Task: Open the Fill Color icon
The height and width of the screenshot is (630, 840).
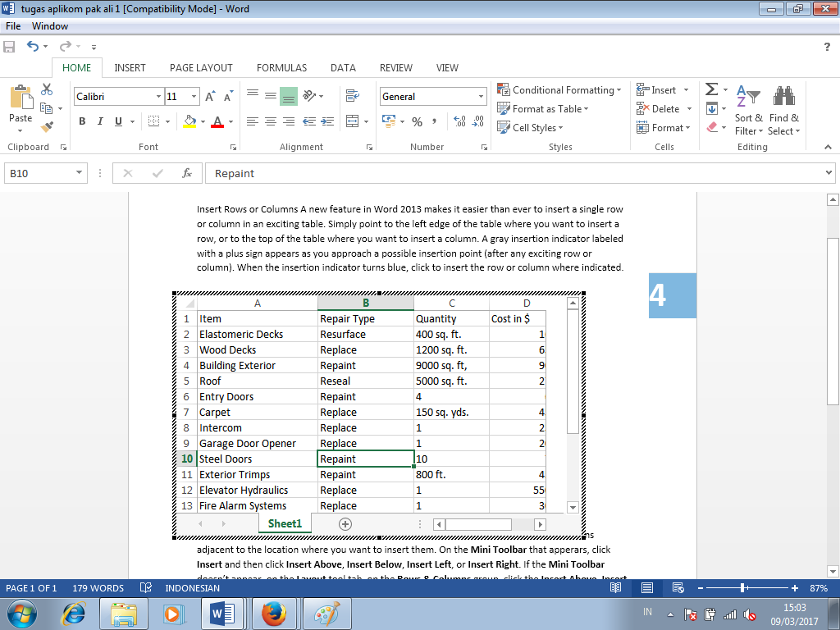Action: pyautogui.click(x=189, y=121)
